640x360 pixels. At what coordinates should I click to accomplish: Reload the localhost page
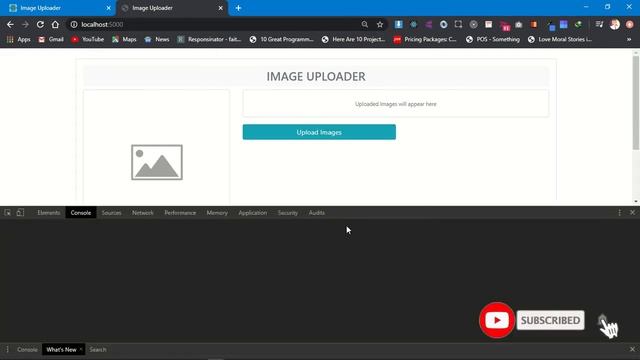click(40, 24)
